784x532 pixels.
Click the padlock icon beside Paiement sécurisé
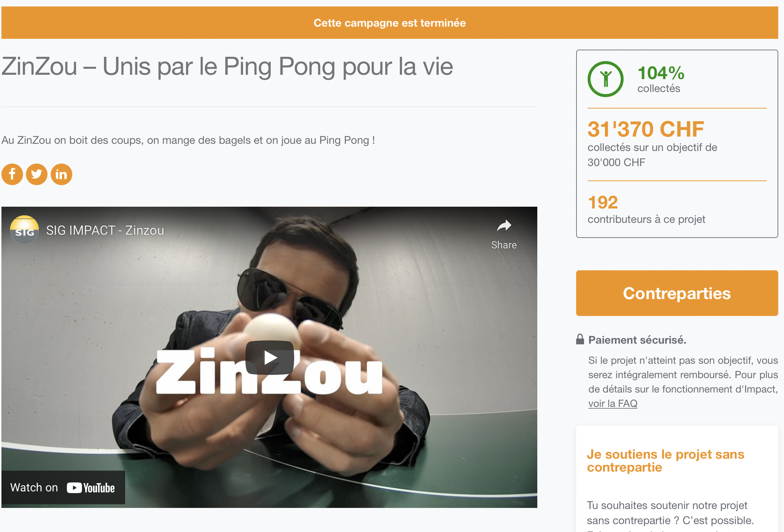coord(580,339)
